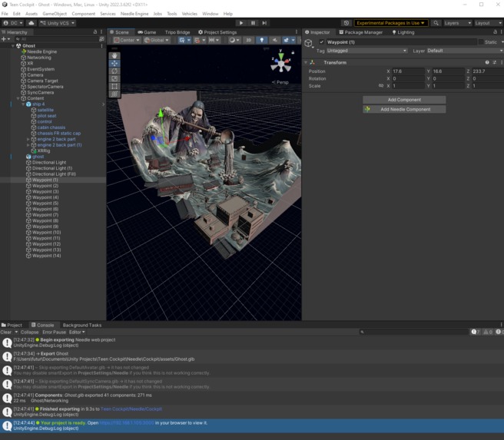Open the File menu
This screenshot has height=440, width=504.
5,14
